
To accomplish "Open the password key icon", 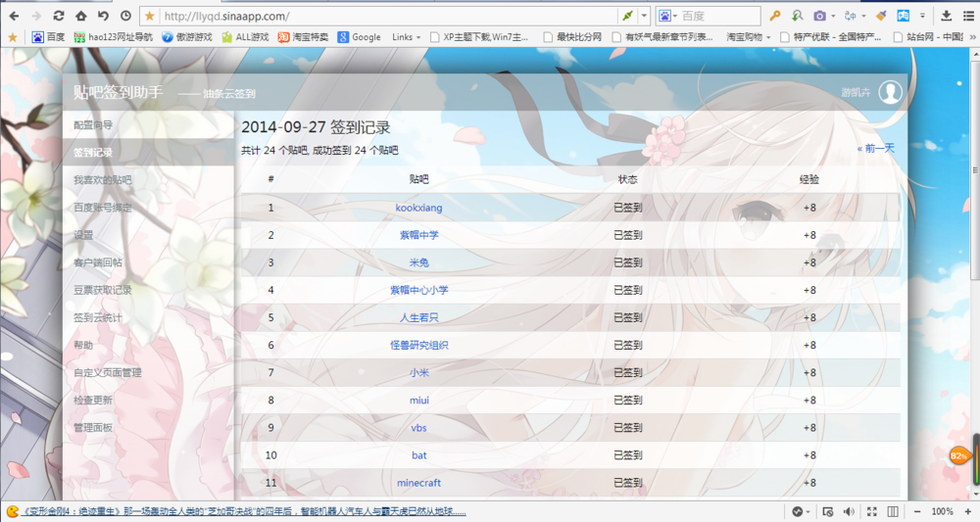I will pos(775,16).
